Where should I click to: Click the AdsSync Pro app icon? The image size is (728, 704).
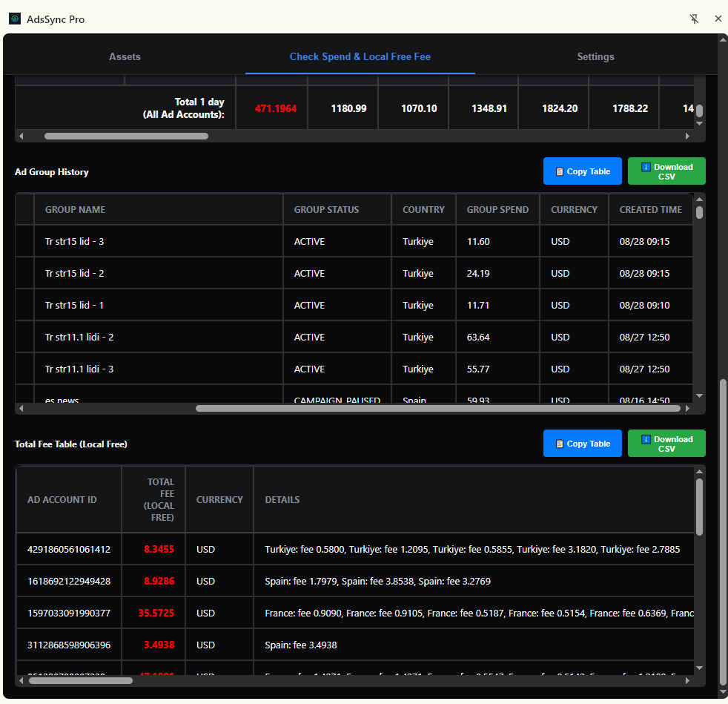15,19
